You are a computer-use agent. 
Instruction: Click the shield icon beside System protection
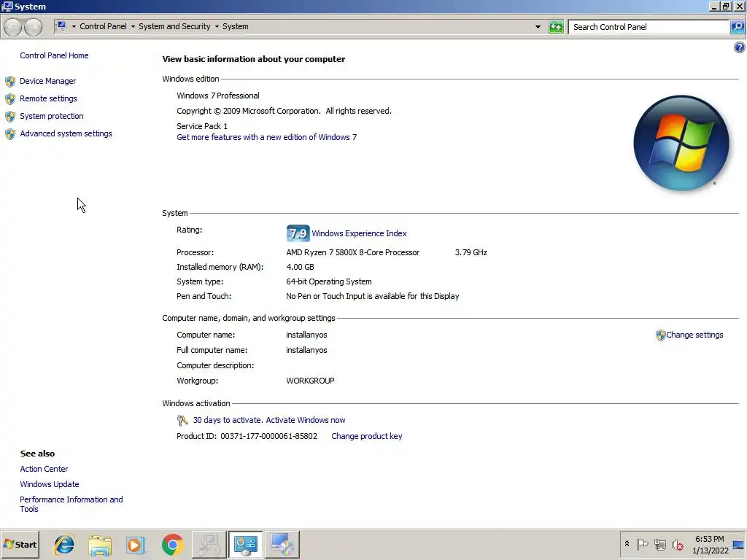coord(10,117)
